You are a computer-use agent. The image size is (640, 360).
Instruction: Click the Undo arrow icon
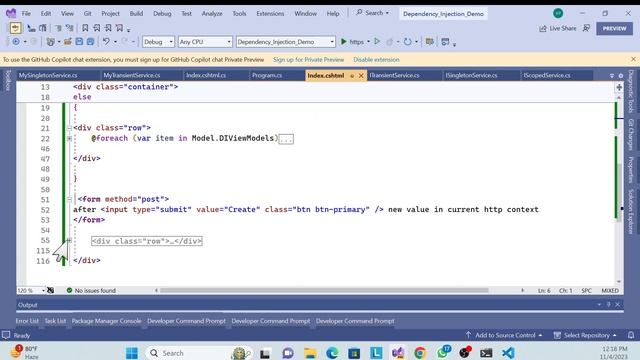pyautogui.click(x=106, y=42)
